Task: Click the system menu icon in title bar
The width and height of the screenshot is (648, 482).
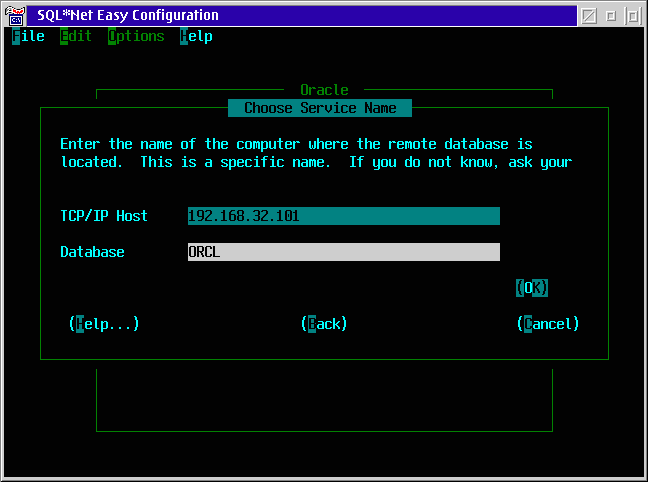Action: (x=15, y=16)
